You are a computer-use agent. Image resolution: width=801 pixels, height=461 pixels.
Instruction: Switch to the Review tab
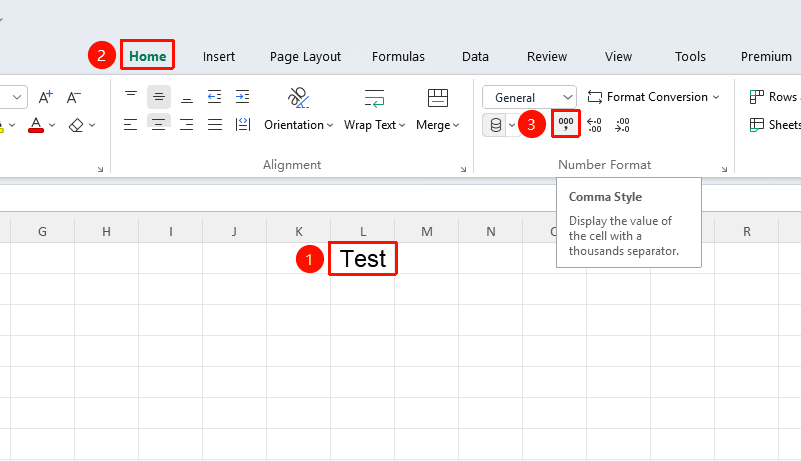547,56
